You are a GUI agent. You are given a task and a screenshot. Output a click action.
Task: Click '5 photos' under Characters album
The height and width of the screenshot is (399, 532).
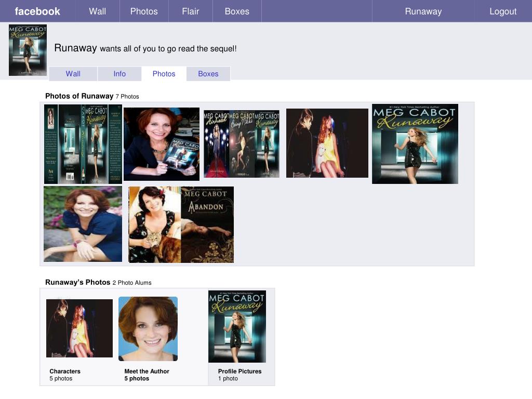61,378
